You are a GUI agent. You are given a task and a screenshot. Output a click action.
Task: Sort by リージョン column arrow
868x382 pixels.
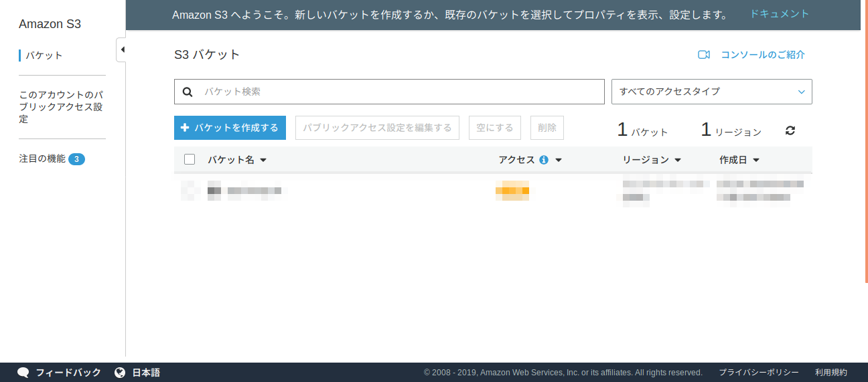678,161
